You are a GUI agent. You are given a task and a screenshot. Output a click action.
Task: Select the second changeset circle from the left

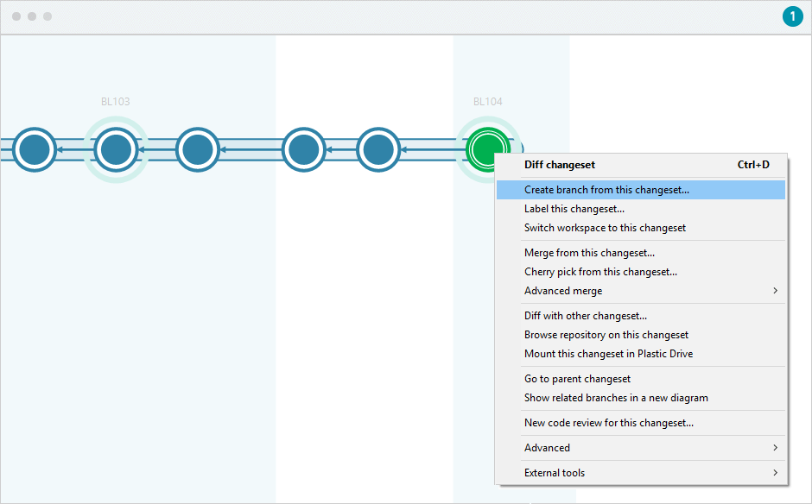[115, 148]
